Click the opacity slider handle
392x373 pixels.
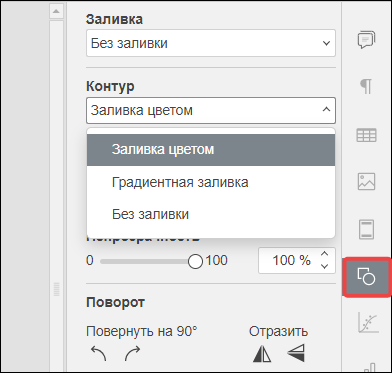[195, 261]
